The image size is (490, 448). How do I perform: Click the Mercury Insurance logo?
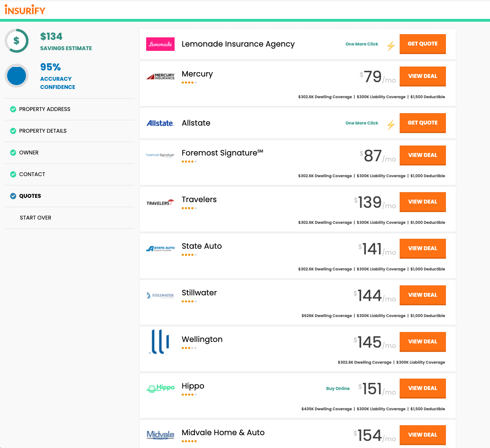160,77
